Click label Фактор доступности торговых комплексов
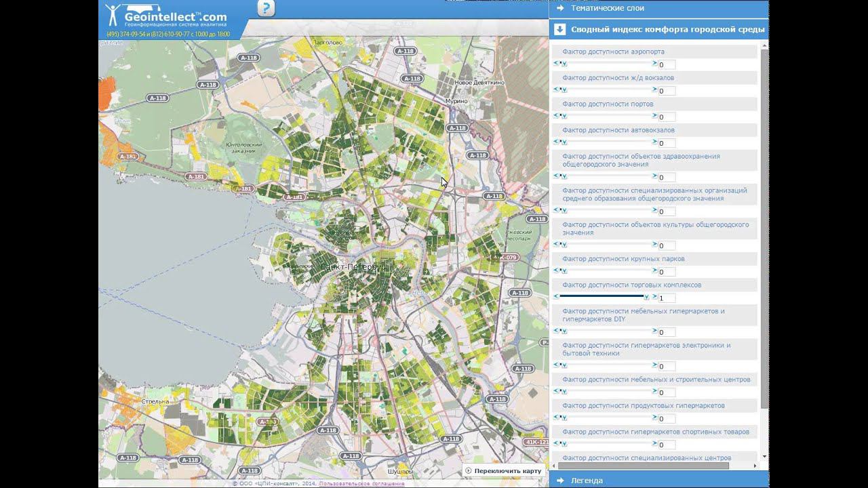868x488 pixels. coord(631,285)
